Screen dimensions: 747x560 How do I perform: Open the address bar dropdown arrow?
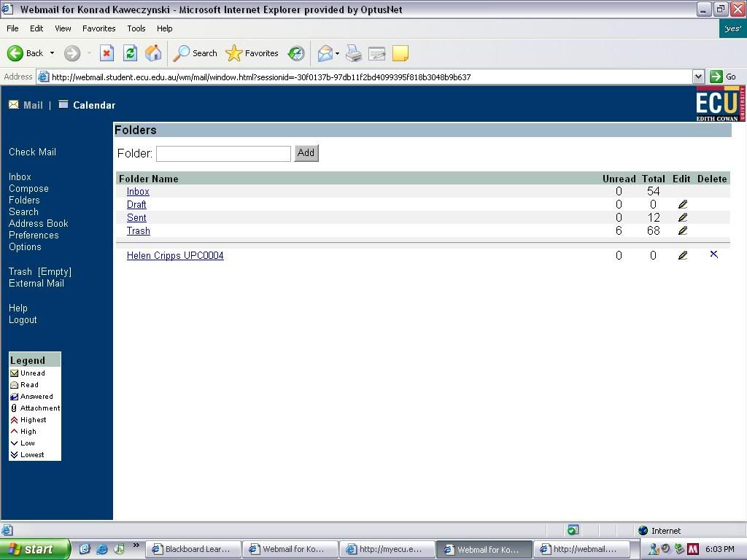pos(698,77)
